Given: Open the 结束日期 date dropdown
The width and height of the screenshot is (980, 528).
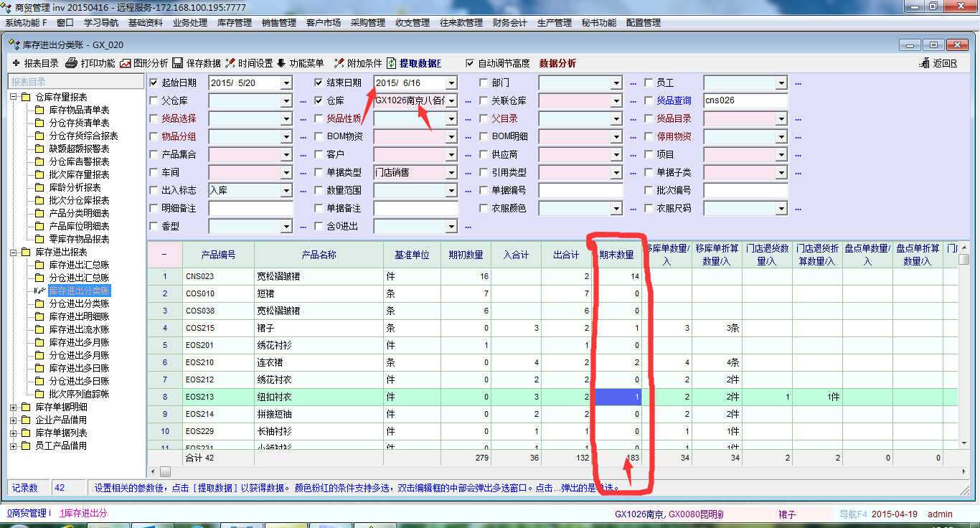Looking at the screenshot, I should [451, 83].
